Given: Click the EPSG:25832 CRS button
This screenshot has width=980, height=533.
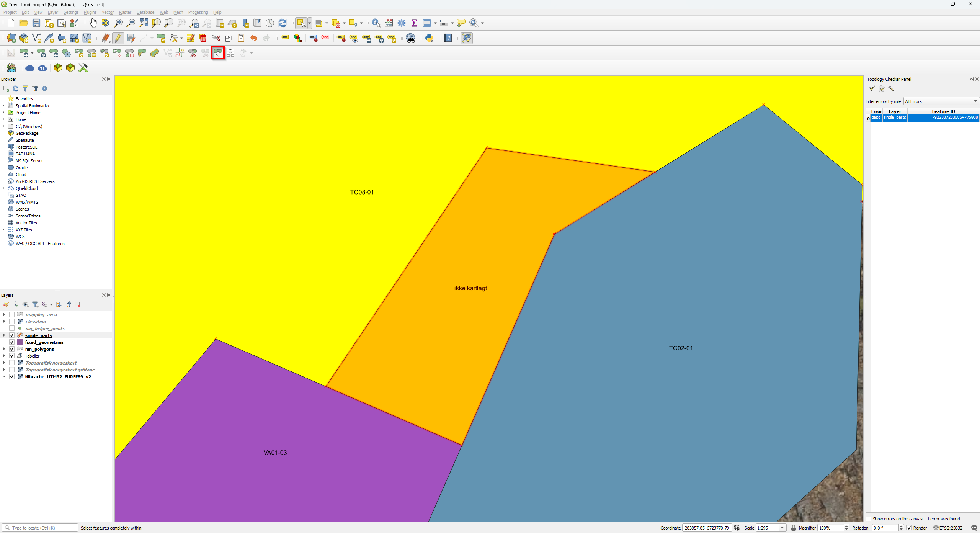Looking at the screenshot, I should pyautogui.click(x=947, y=528).
